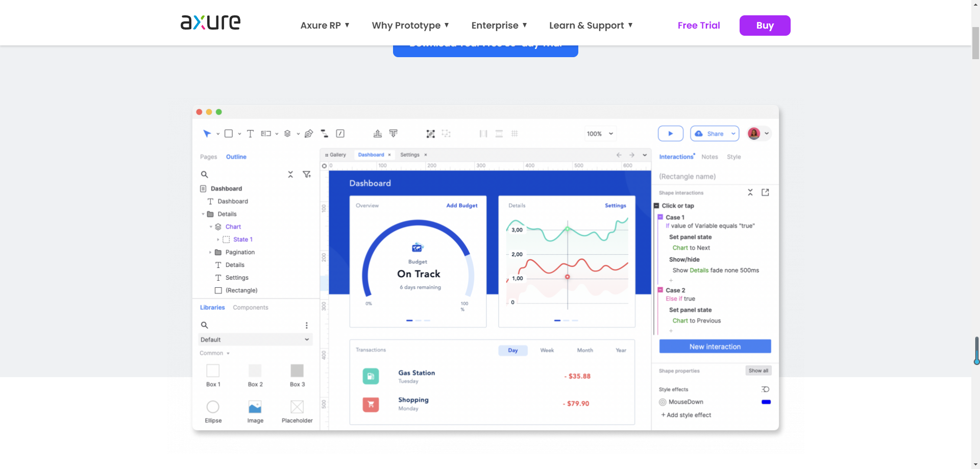
Task: Click the Rectangle name input field
Action: coord(715,177)
